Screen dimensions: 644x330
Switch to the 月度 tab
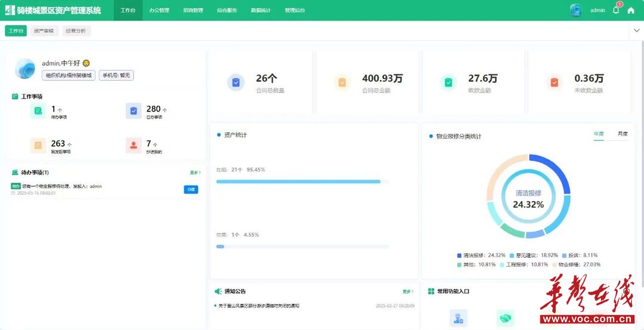pos(623,134)
